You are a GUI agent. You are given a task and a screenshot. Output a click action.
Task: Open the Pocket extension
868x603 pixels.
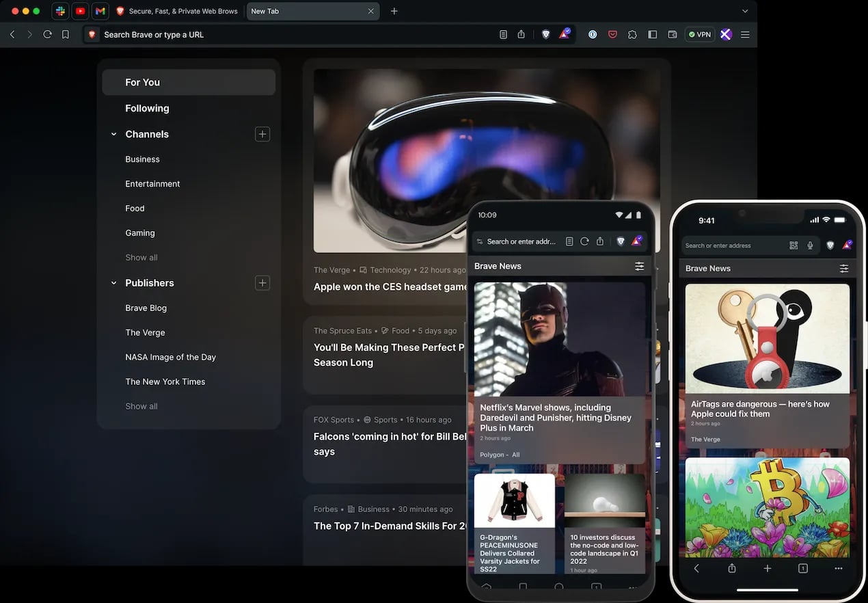click(x=612, y=34)
